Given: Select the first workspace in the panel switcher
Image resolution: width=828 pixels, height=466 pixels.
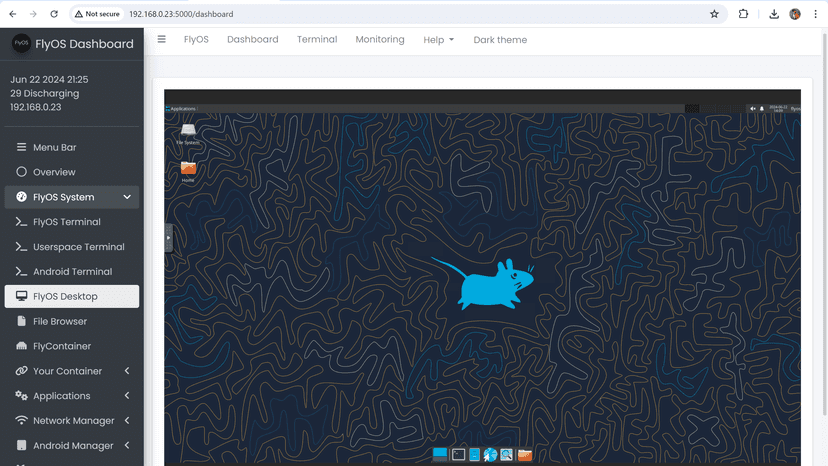Looking at the screenshot, I should click(692, 109).
